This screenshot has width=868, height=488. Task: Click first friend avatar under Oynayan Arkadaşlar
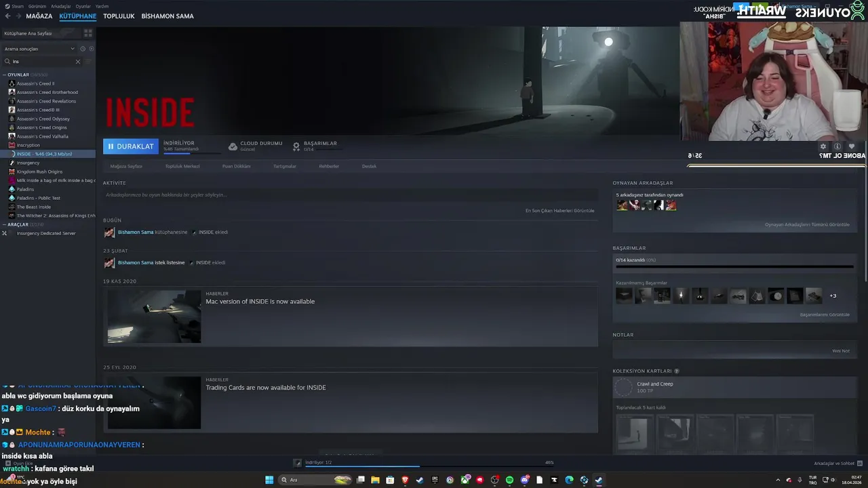tap(622, 205)
